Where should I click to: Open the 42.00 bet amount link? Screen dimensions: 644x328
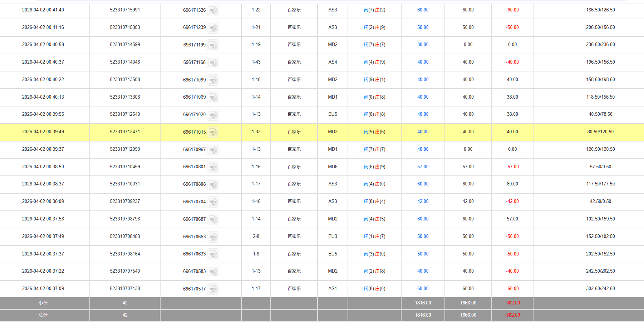pyautogui.click(x=423, y=202)
